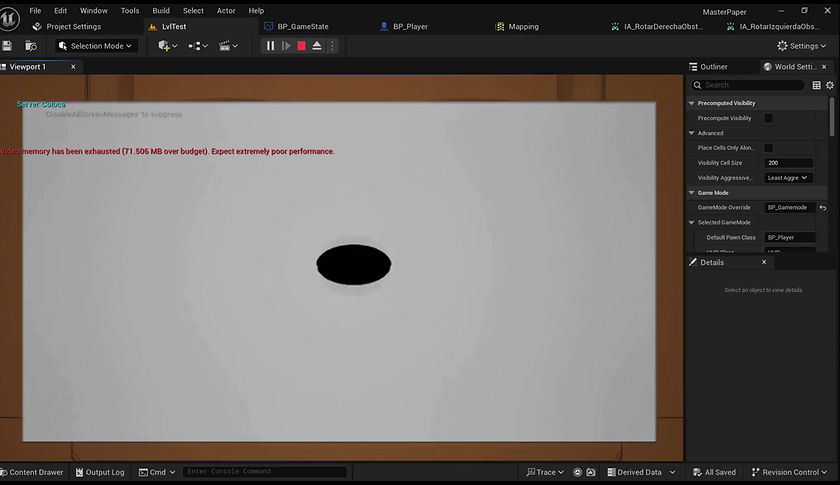Open the Visibility Aggressiveness dropdown
Viewport: 840px width, 485px height.
[789, 178]
